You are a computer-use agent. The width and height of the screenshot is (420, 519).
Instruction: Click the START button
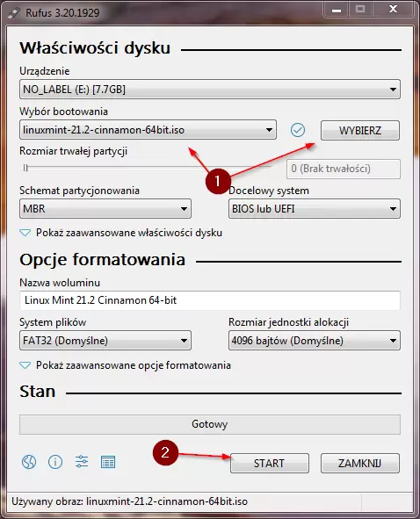269,463
